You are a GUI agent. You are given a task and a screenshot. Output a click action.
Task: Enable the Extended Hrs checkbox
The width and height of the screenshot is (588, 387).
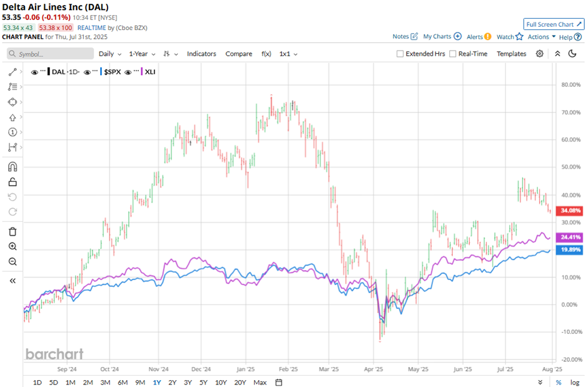(400, 54)
